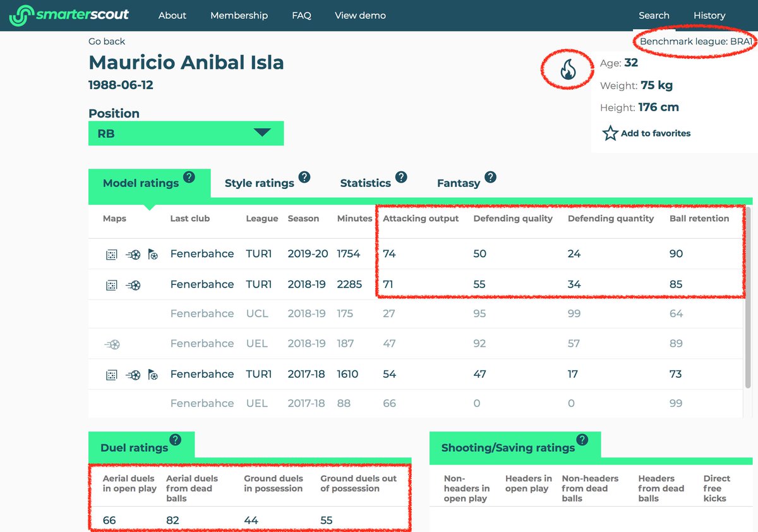Click the Defending quality column header
Viewport: 758px width, 532px height.
[x=513, y=219]
